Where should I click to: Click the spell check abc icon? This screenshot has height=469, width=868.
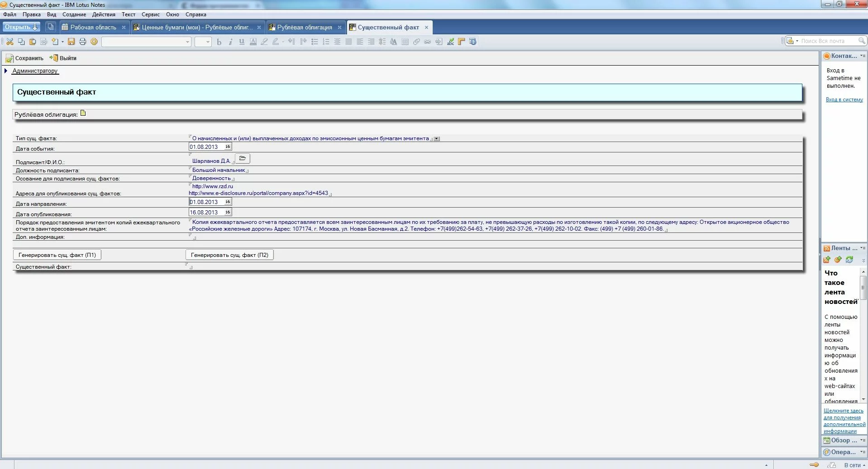pos(450,42)
